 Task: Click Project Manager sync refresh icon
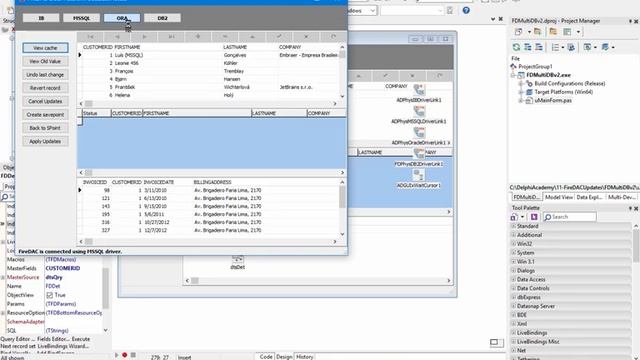[x=516, y=47]
